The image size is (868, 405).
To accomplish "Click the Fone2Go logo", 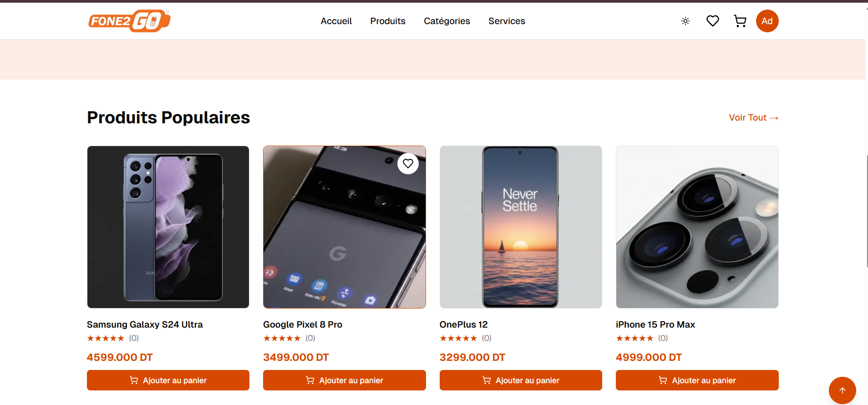I will (x=129, y=21).
